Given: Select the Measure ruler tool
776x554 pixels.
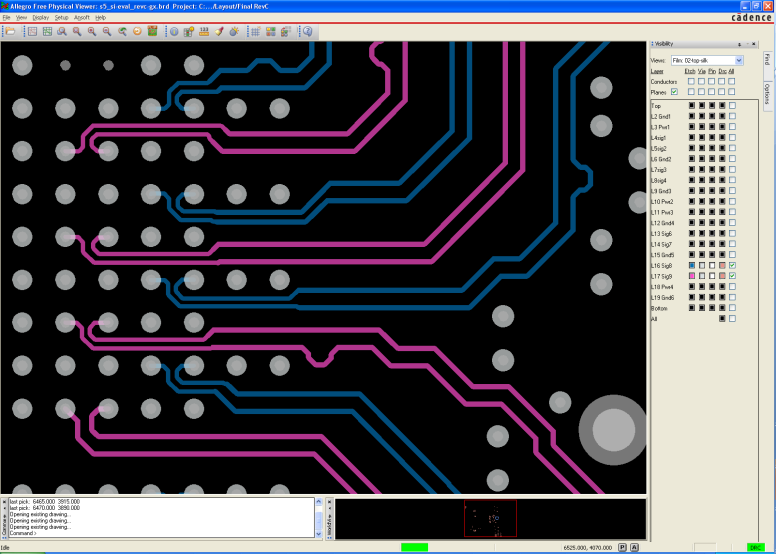Looking at the screenshot, I should 204,31.
